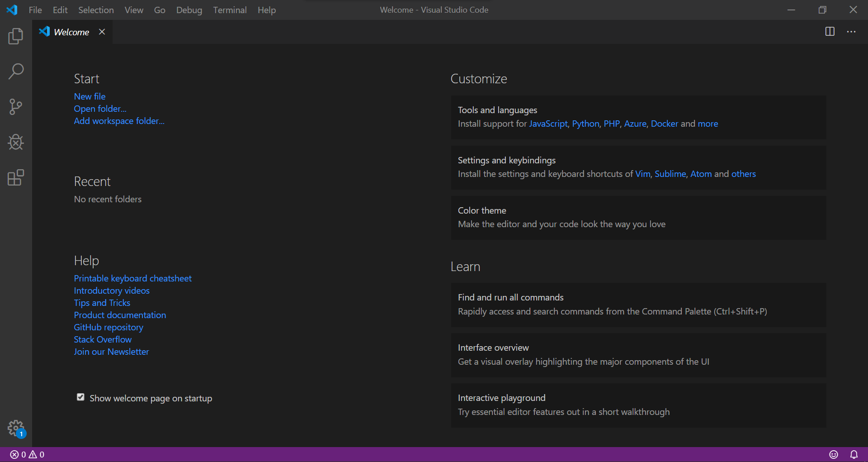
Task: Open the Explorer sidebar icon
Action: pos(16,36)
